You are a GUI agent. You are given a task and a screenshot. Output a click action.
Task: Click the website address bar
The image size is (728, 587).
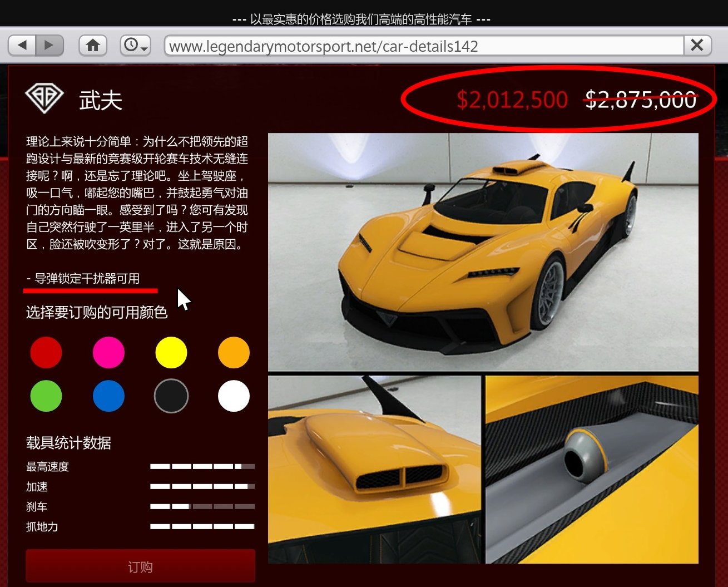pyautogui.click(x=424, y=46)
